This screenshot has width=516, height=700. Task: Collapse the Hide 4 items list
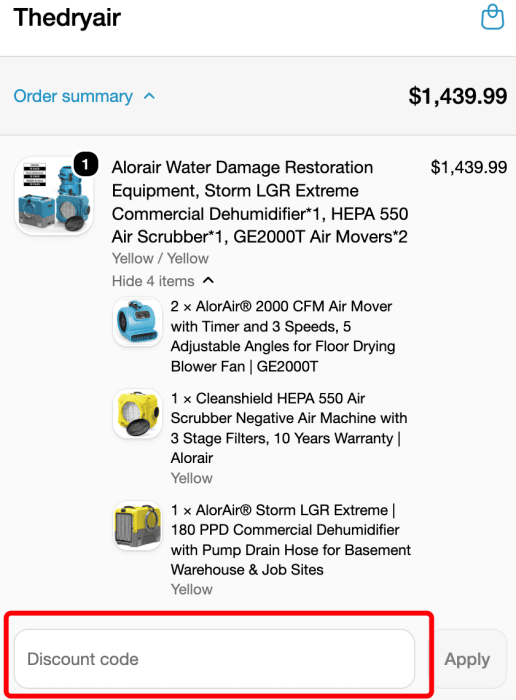coord(163,281)
